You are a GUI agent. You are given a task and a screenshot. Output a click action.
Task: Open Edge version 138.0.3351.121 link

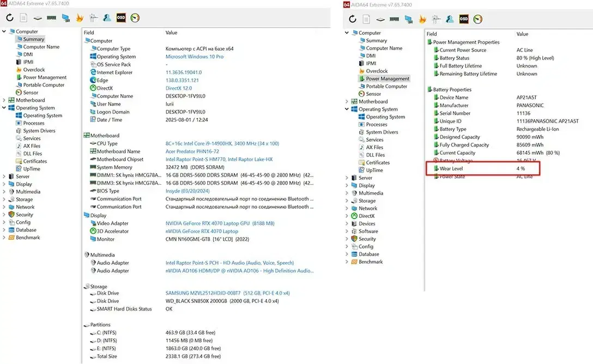point(182,80)
